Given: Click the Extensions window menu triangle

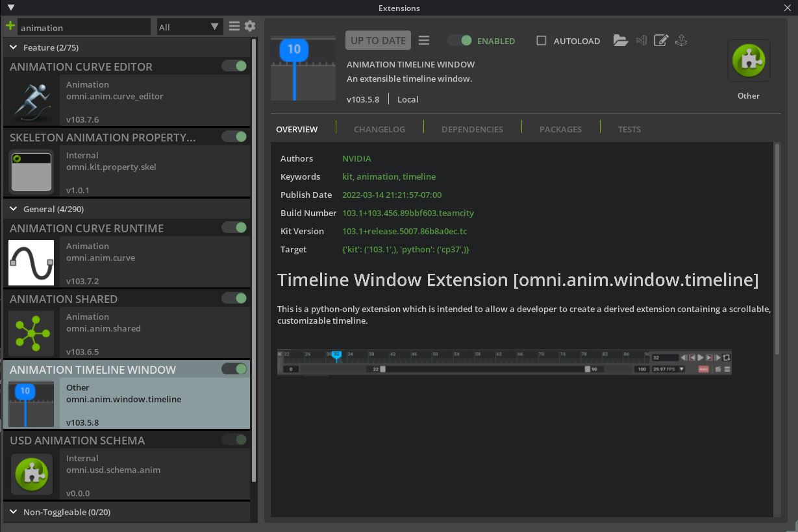Looking at the screenshot, I should [10, 8].
